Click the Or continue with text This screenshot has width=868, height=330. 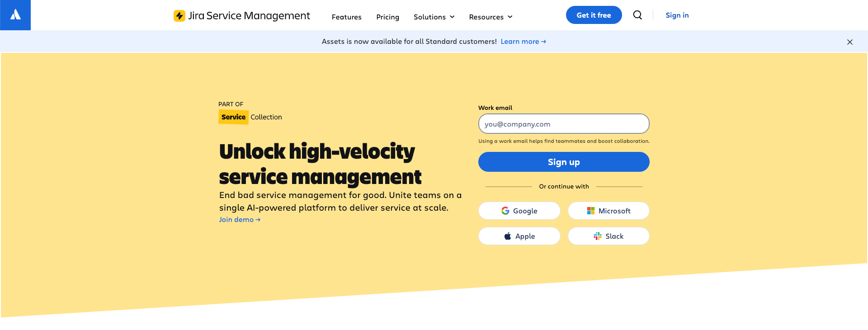pyautogui.click(x=564, y=186)
